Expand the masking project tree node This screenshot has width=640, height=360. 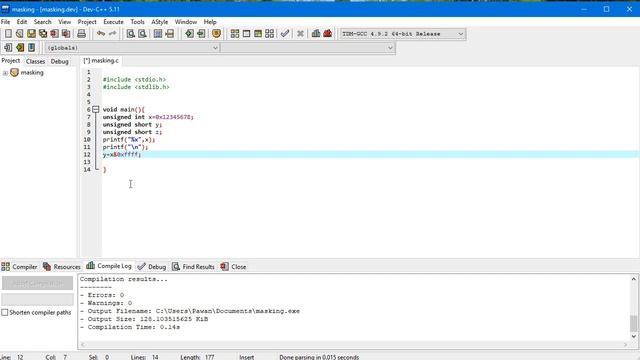click(x=5, y=73)
